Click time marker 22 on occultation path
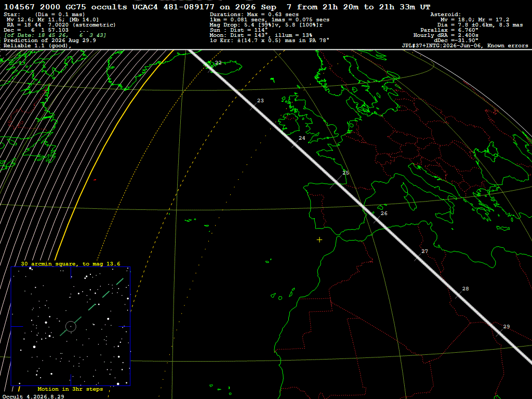 (218, 63)
